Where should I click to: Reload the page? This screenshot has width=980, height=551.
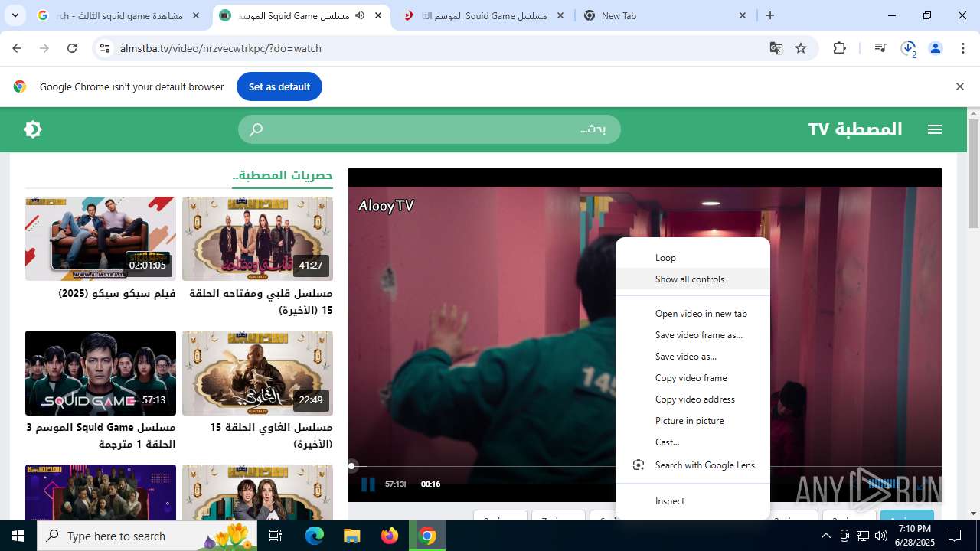(72, 48)
